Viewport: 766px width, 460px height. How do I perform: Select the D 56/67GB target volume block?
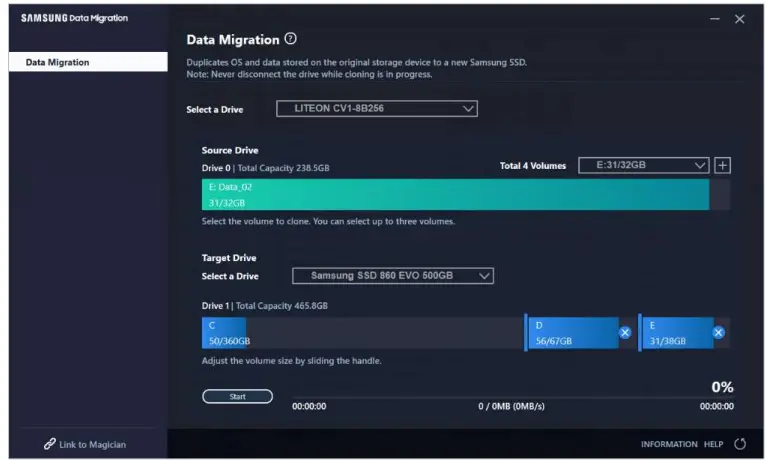[x=573, y=333]
